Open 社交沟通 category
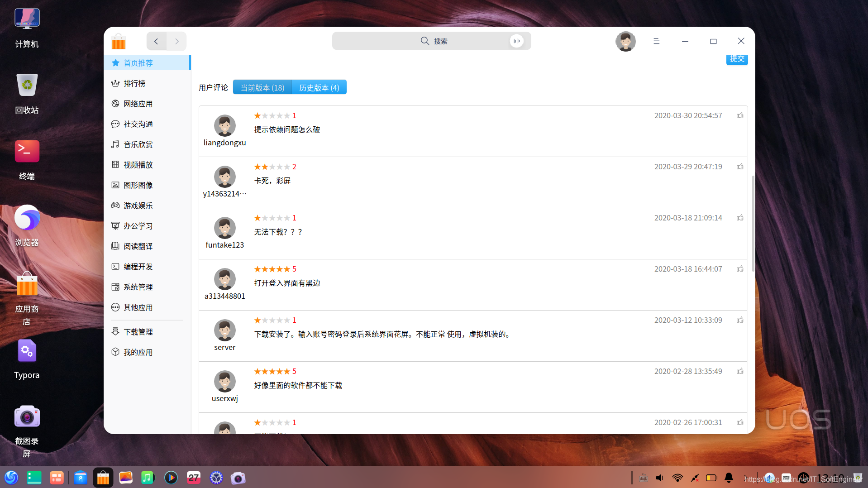Screen dimensions: 868x488 [x=147, y=124]
